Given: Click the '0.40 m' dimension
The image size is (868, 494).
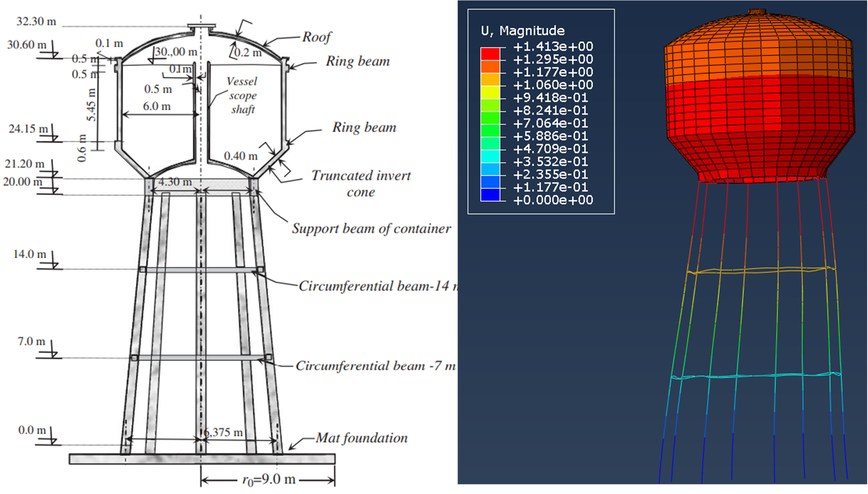Looking at the screenshot, I should pyautogui.click(x=241, y=156).
